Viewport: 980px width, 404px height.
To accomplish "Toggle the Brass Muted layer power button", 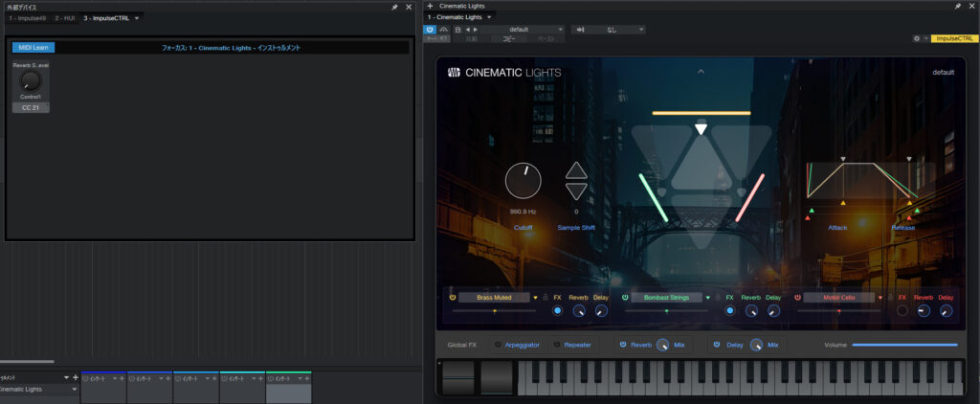I will click(x=452, y=298).
